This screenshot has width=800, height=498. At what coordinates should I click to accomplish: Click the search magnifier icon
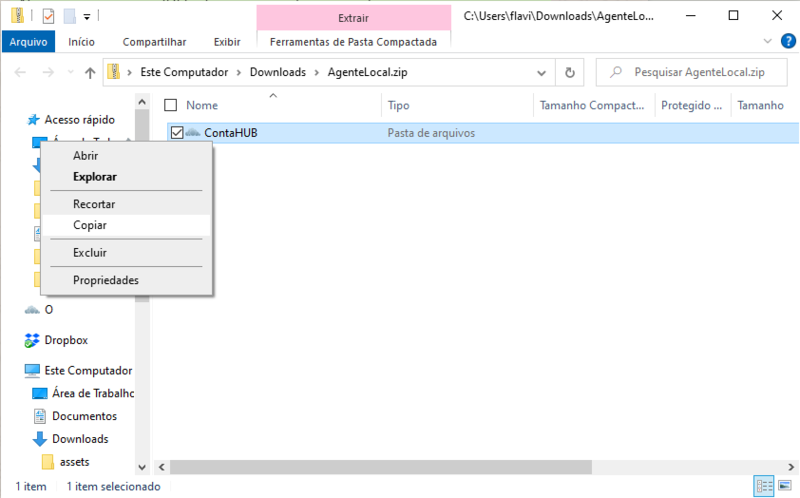(x=615, y=72)
